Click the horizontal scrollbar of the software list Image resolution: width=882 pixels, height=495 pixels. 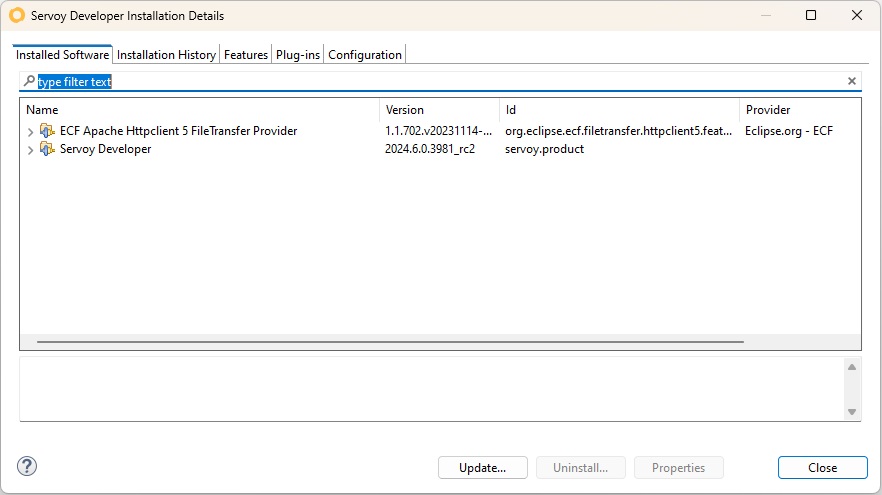click(390, 341)
